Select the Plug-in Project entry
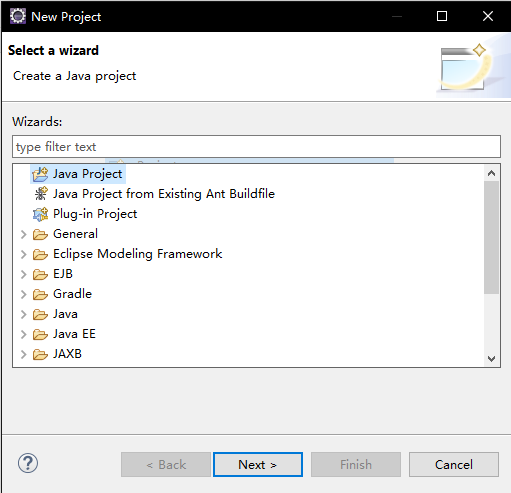Viewport: 511px width, 493px height. [95, 214]
